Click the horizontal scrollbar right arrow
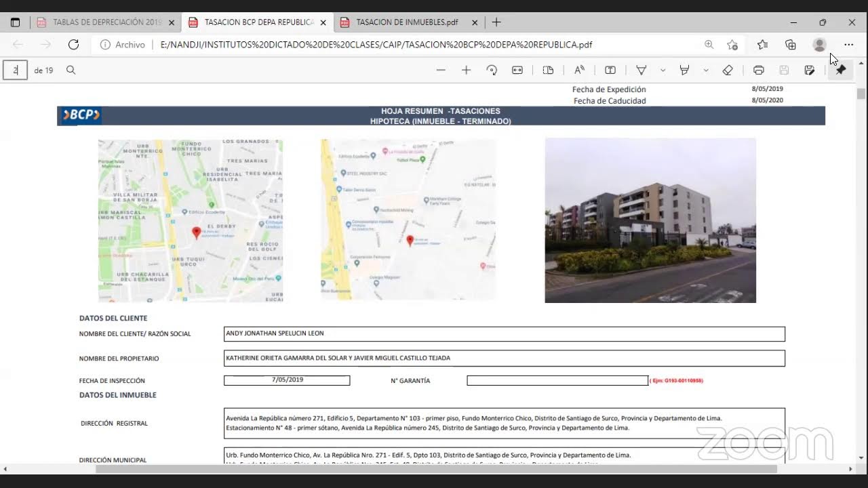Image resolution: width=868 pixels, height=488 pixels. (x=851, y=469)
